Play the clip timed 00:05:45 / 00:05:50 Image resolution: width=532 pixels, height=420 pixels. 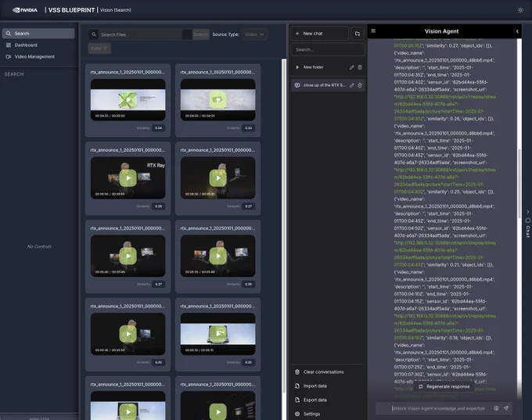[x=128, y=334]
